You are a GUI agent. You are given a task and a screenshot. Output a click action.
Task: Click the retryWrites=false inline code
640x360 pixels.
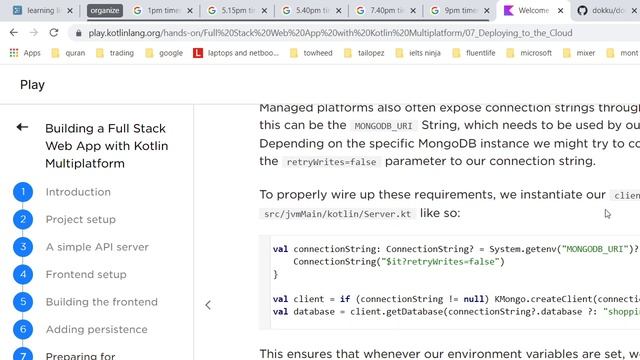[x=331, y=162]
